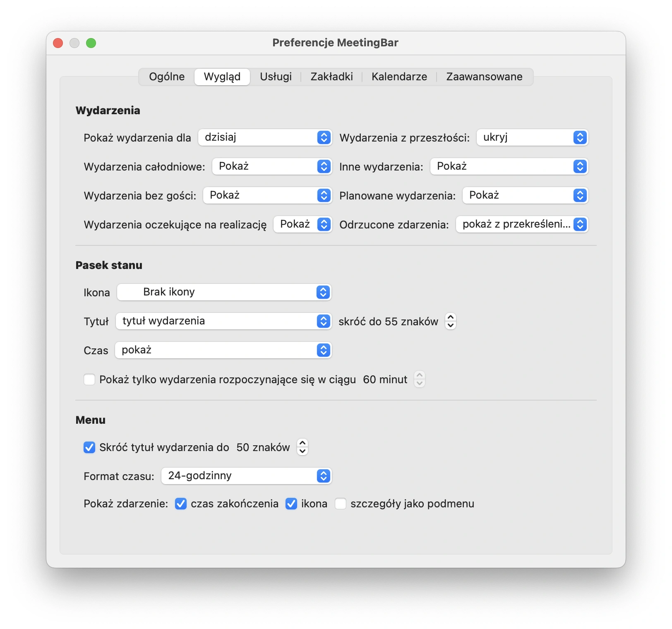The width and height of the screenshot is (672, 629).
Task: Expand the 'Wydarzenia całodniowe' dropdown
Action: tap(272, 166)
